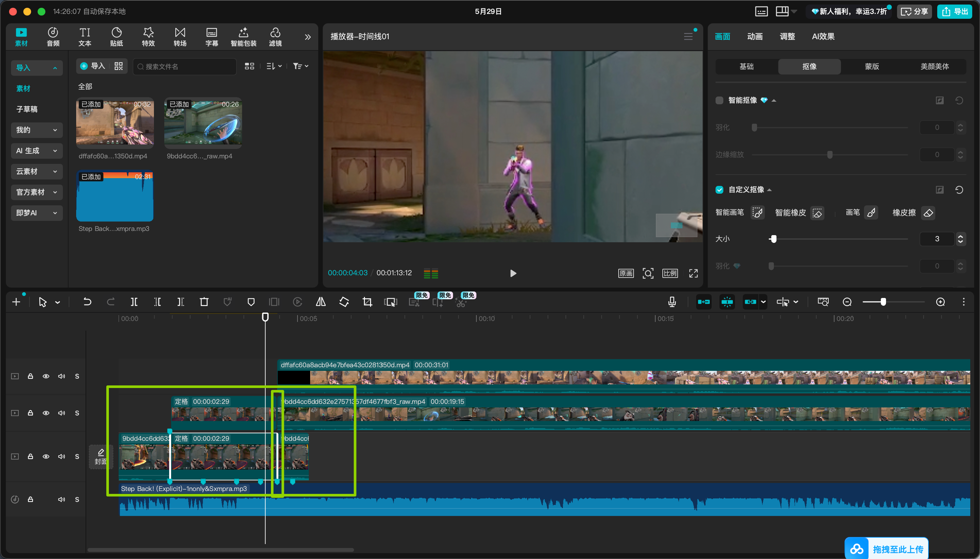Click the rotate icon in timeline toolbar
This screenshot has height=559, width=980.
point(344,302)
